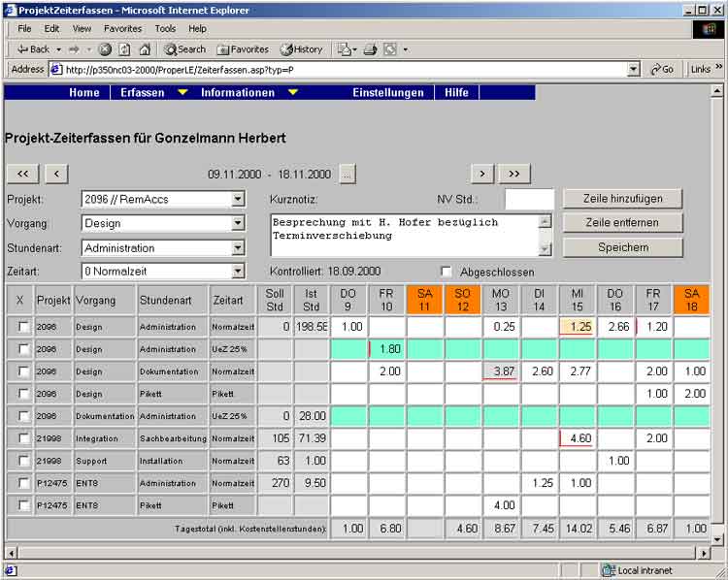Screen dimensions: 728x580
Task: Check the row for 2096 Design Pikett
Action: click(22, 394)
